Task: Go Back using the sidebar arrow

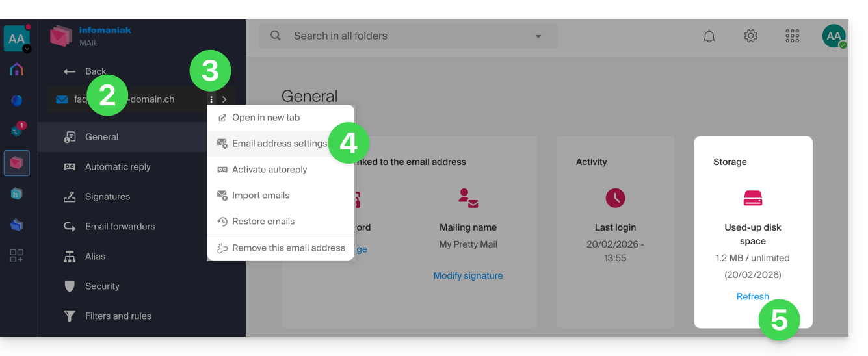Action: pos(85,71)
